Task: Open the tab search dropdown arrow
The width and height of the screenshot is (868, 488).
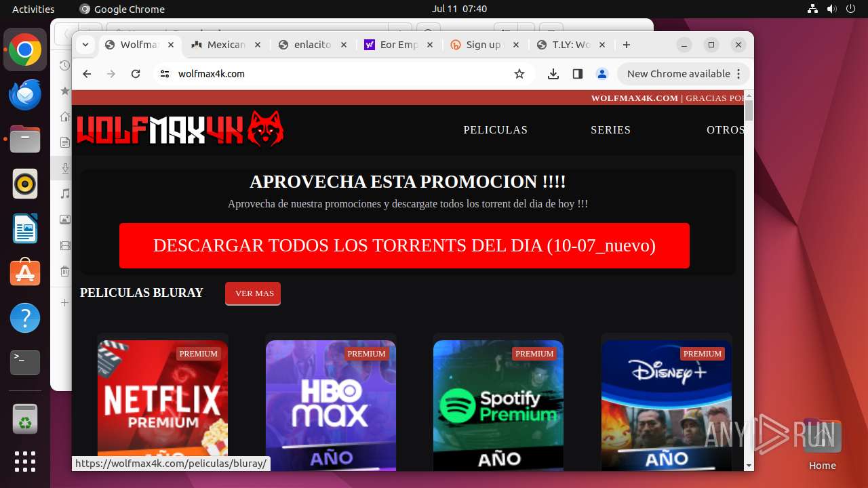Action: [85, 45]
